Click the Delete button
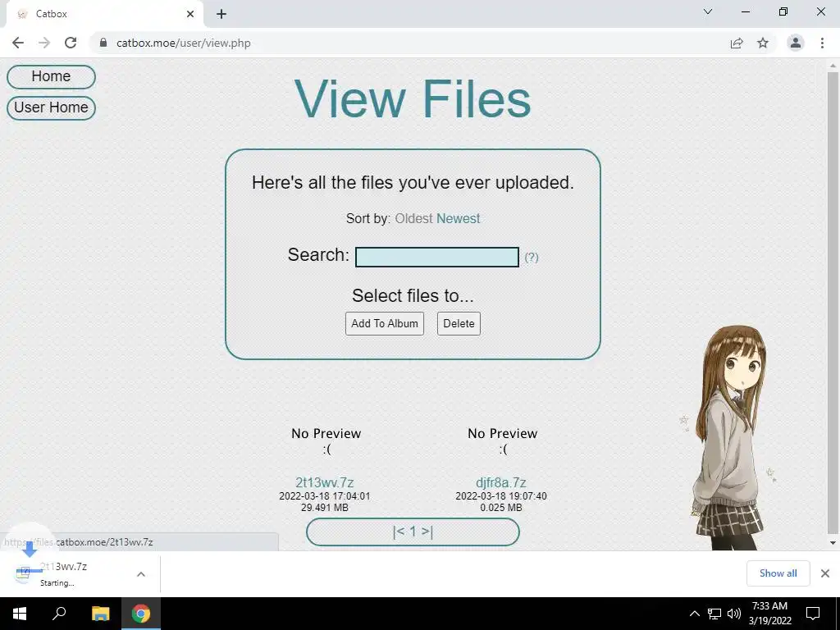Screen dimensions: 840x630 point(459,323)
